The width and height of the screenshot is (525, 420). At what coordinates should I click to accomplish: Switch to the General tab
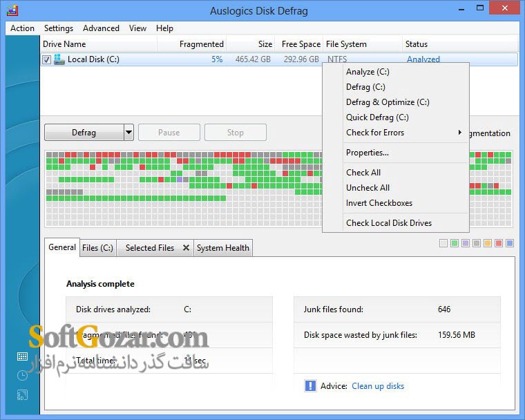[62, 247]
